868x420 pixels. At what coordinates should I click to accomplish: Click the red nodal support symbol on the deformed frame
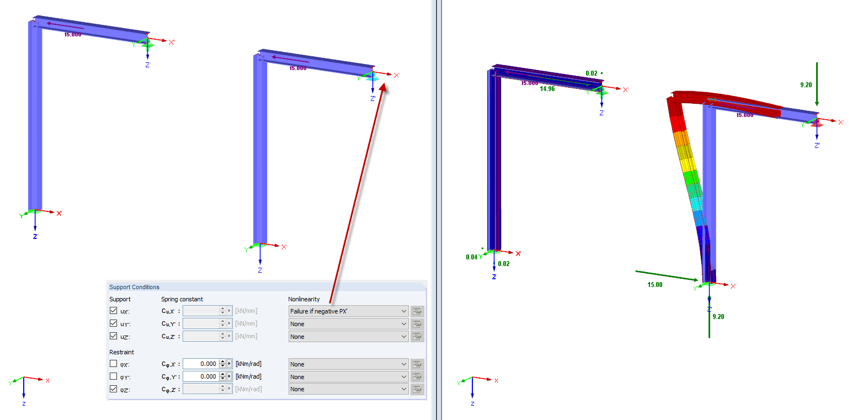click(x=817, y=124)
